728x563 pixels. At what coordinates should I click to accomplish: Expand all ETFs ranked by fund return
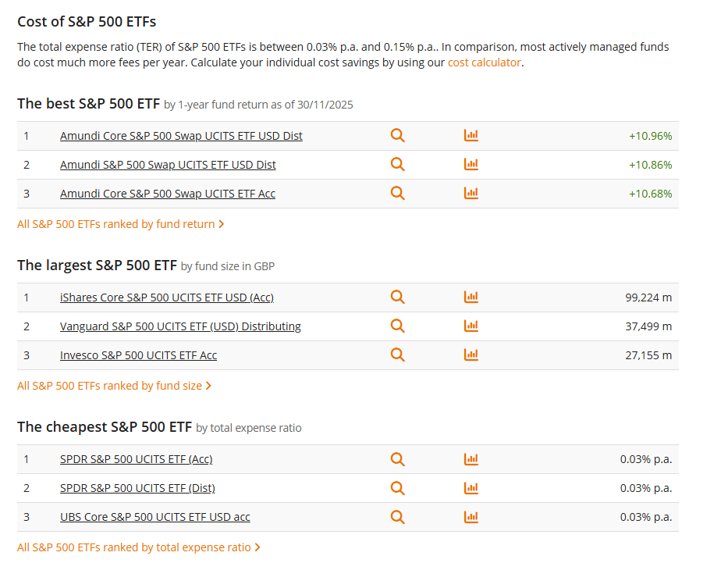[x=120, y=224]
